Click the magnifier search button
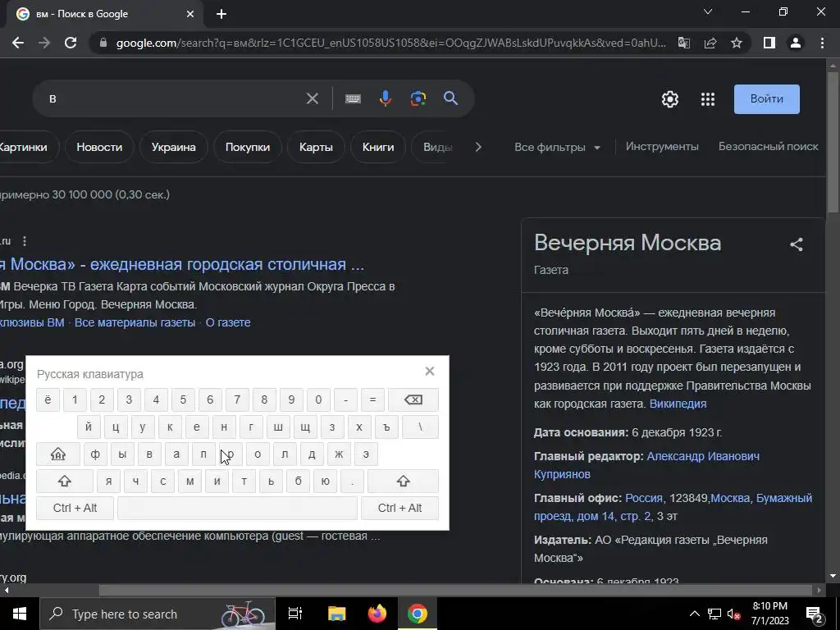The image size is (840, 630). 450,98
